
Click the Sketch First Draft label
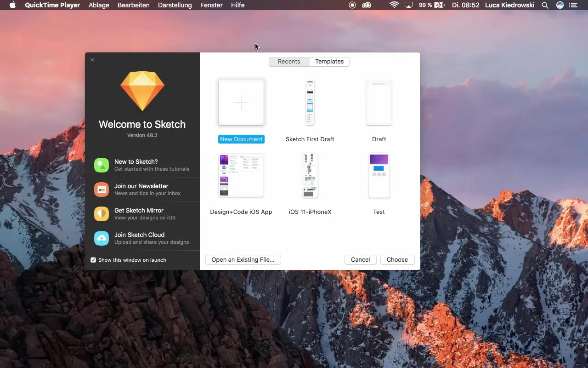(x=310, y=139)
